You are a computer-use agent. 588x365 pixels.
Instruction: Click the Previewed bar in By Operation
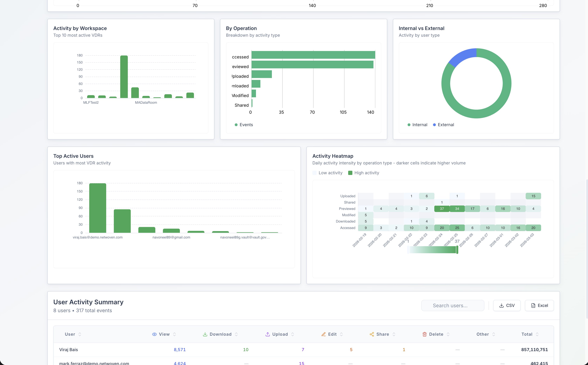[312, 64]
